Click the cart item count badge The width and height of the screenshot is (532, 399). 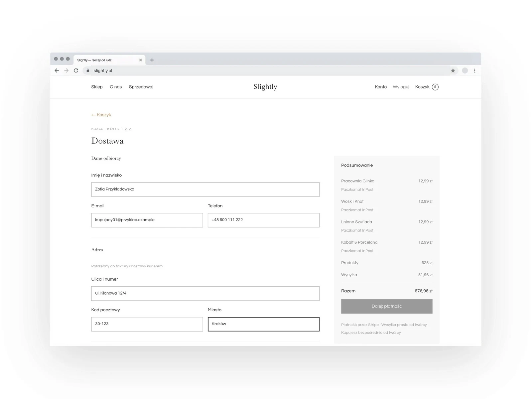tap(435, 87)
